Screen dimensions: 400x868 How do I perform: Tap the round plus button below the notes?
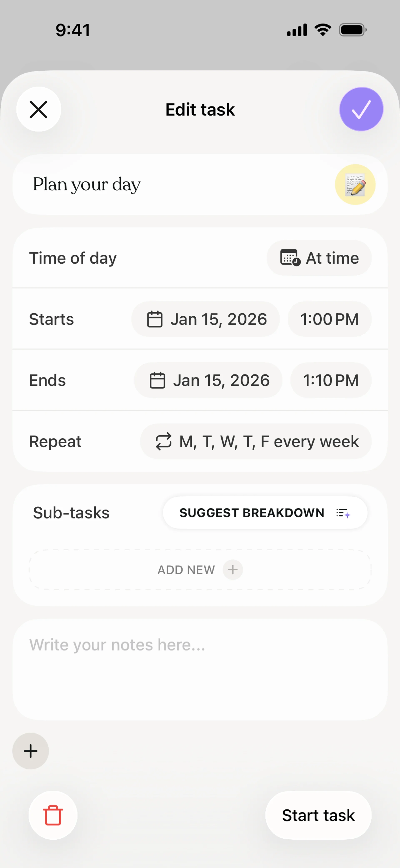click(x=31, y=751)
